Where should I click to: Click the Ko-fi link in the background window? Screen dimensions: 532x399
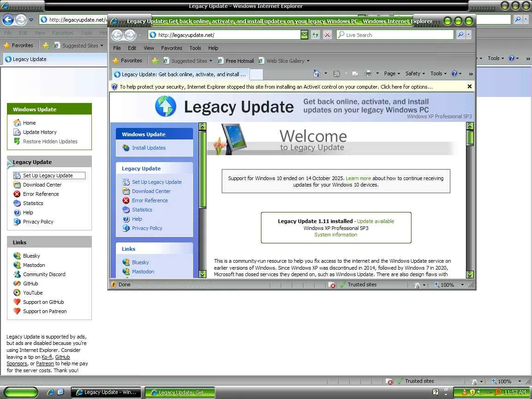[x=47, y=357]
